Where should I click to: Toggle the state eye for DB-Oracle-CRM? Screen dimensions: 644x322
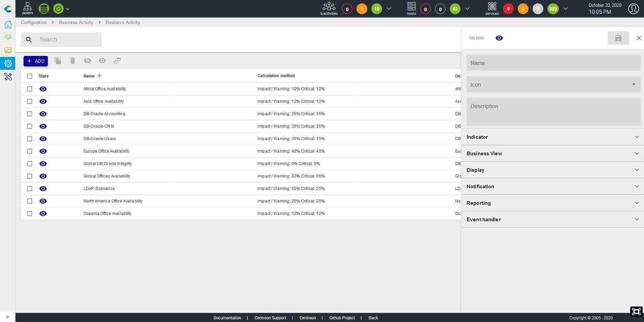(43, 126)
